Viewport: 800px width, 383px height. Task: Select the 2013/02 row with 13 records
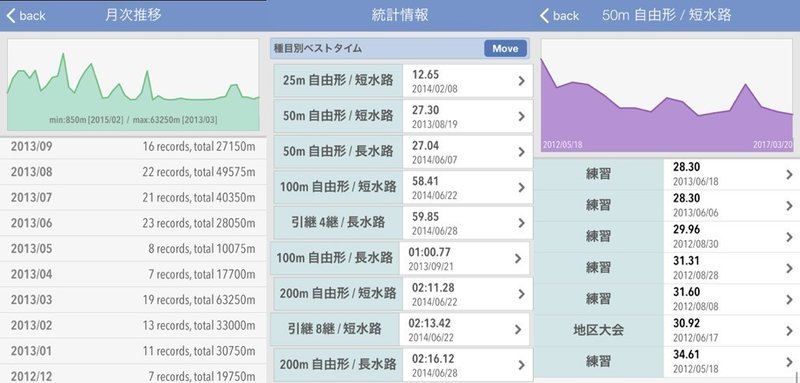coord(133,325)
